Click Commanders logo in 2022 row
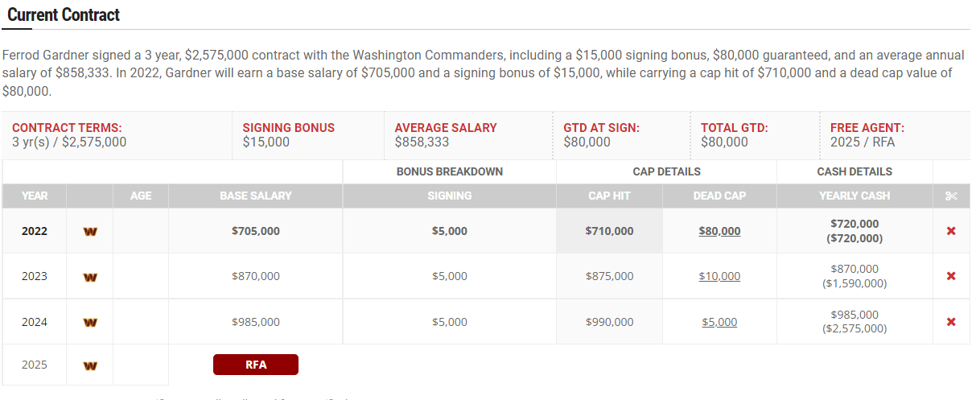 (x=90, y=232)
